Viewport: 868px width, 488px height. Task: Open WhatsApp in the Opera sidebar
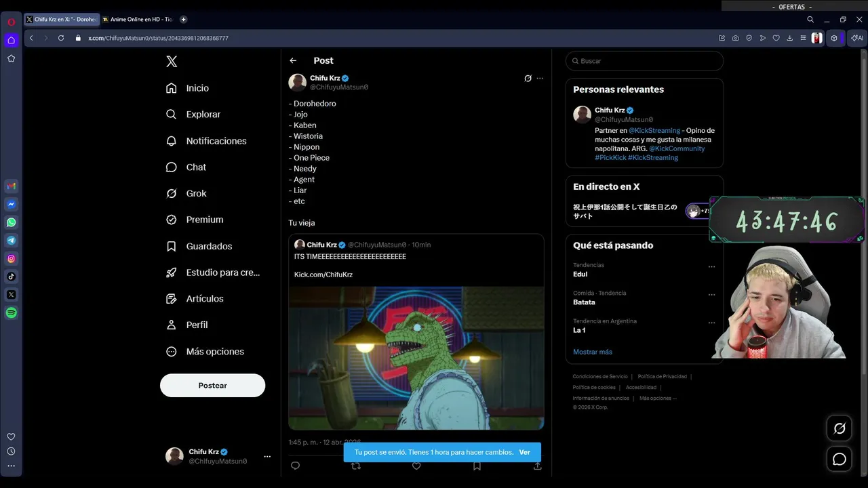pos(11,222)
